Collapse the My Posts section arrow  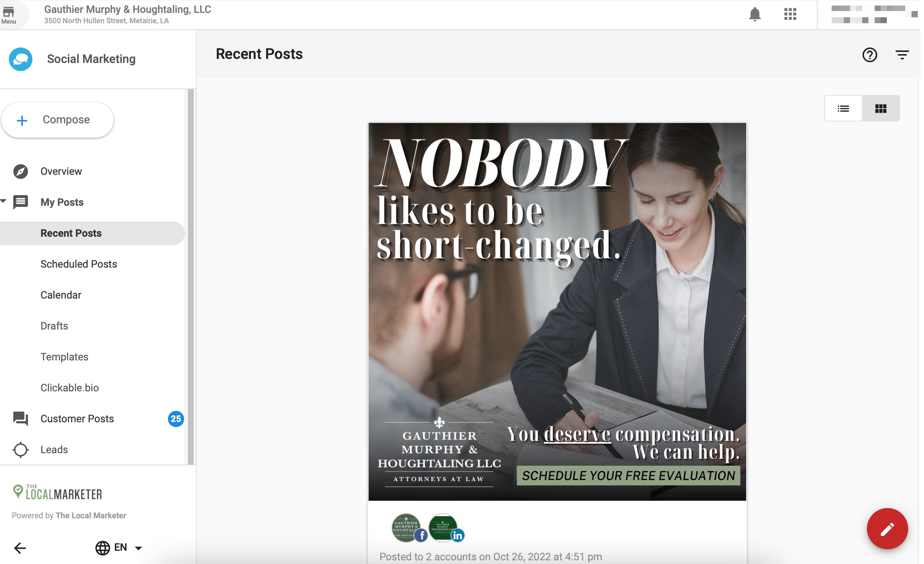(3, 202)
